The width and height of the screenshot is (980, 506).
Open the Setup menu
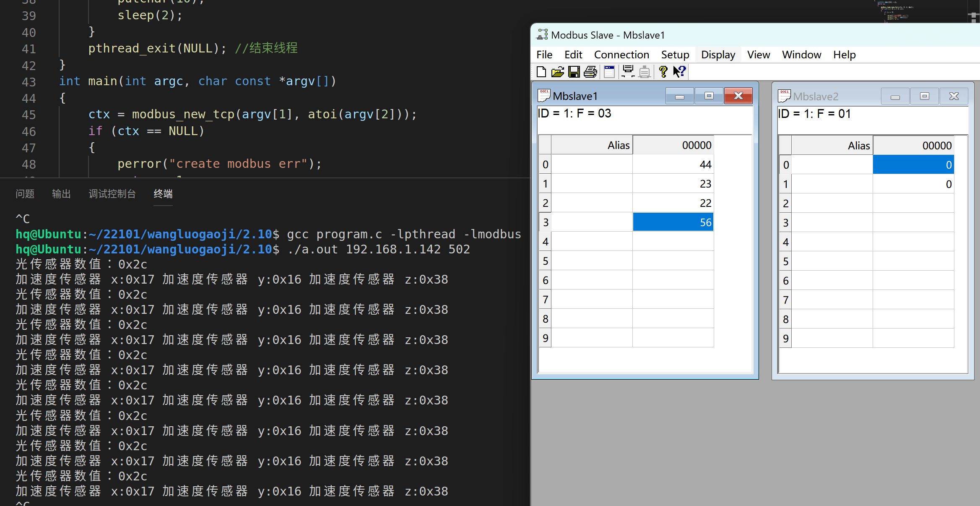pyautogui.click(x=675, y=55)
